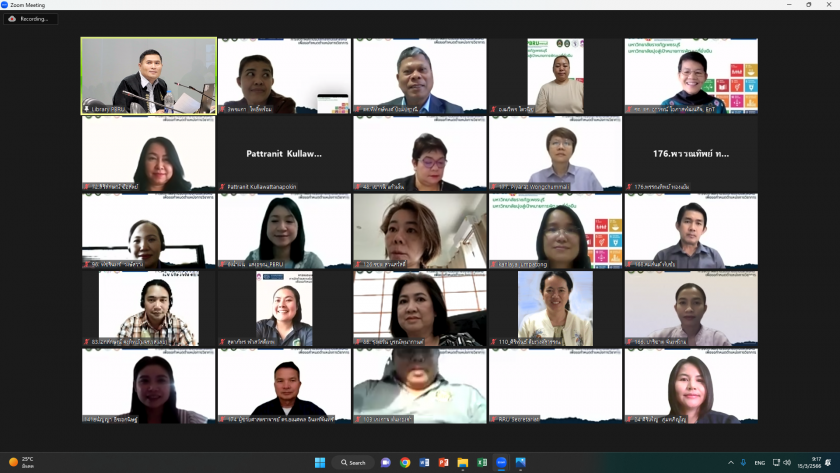This screenshot has height=473, width=840.
Task: Open File Explorer from the taskbar
Action: [463, 462]
